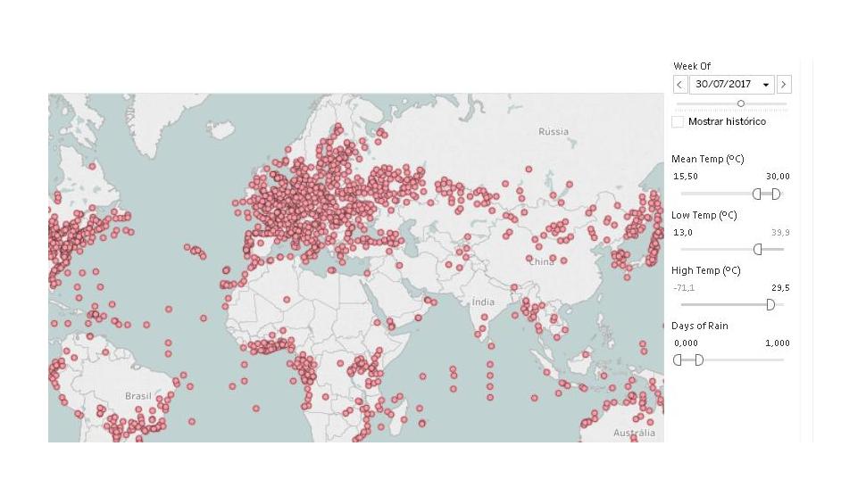Click the Mean Temp maximum slider handle

777,194
